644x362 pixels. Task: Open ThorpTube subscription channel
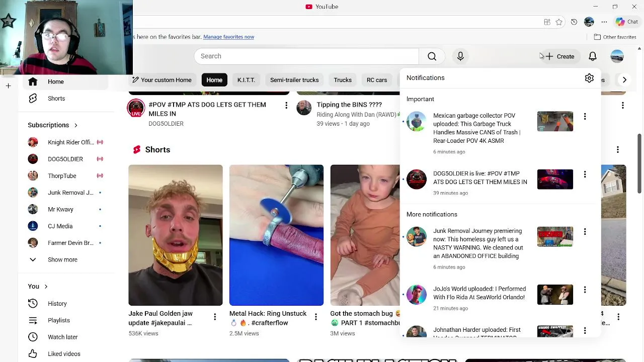[x=65, y=176]
